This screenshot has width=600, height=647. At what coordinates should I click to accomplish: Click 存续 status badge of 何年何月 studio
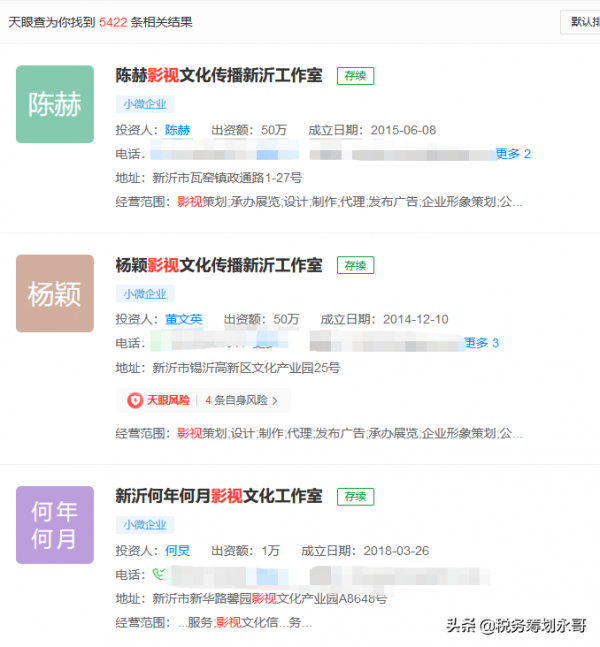click(x=355, y=496)
